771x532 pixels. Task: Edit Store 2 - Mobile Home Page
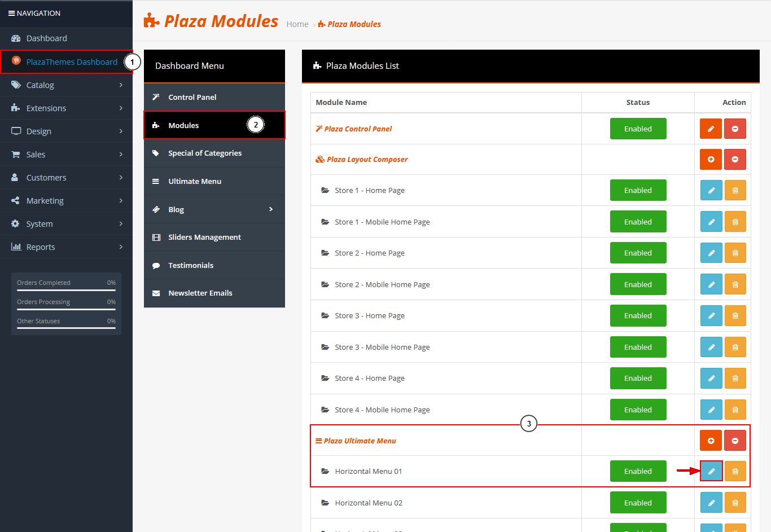711,284
